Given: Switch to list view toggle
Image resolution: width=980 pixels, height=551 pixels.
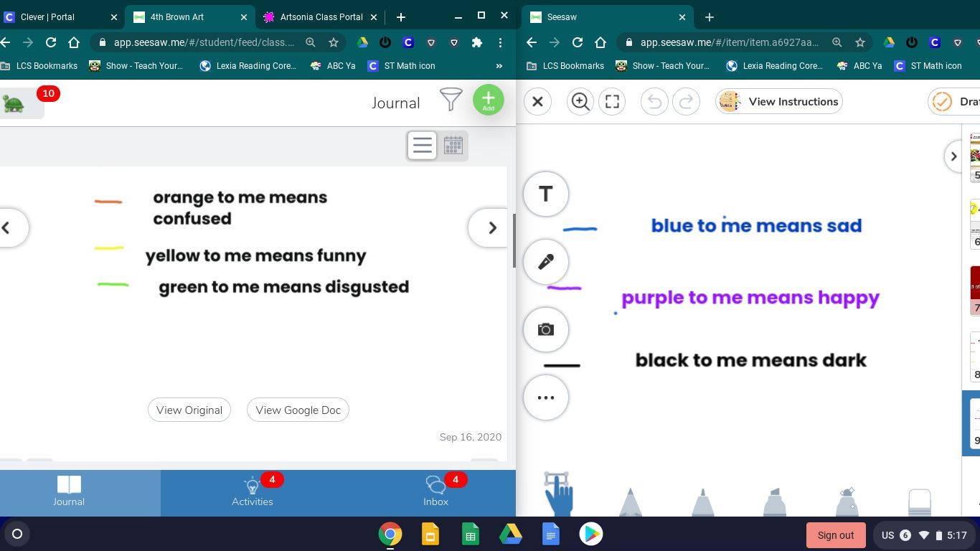Looking at the screenshot, I should (422, 146).
